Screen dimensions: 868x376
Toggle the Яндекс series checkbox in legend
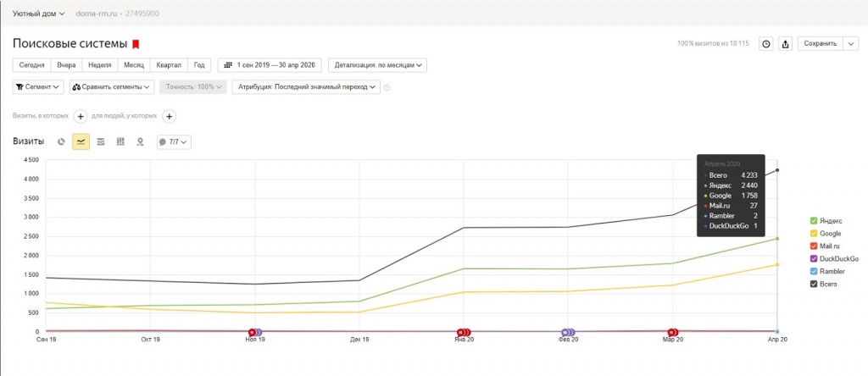[815, 220]
